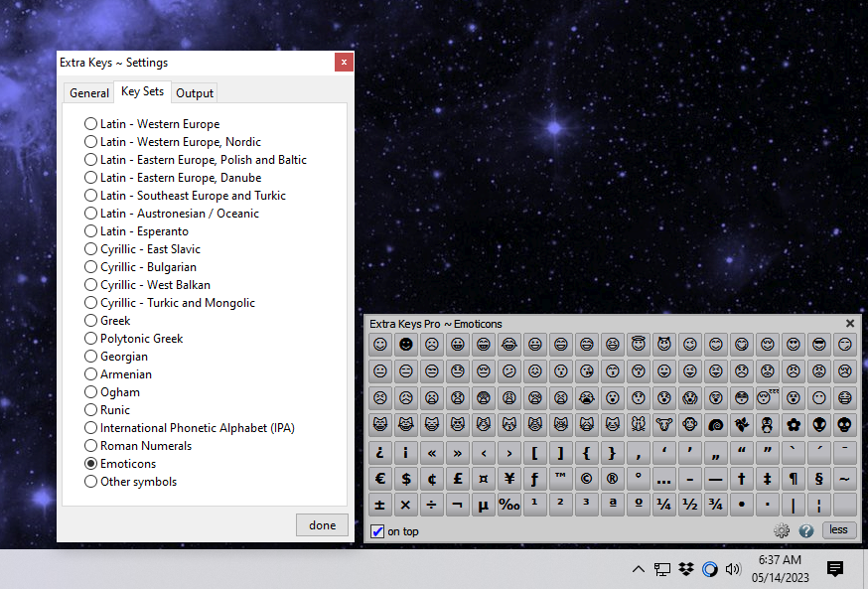Insert the left double angle quote key
This screenshot has width=868, height=589.
[x=431, y=453]
